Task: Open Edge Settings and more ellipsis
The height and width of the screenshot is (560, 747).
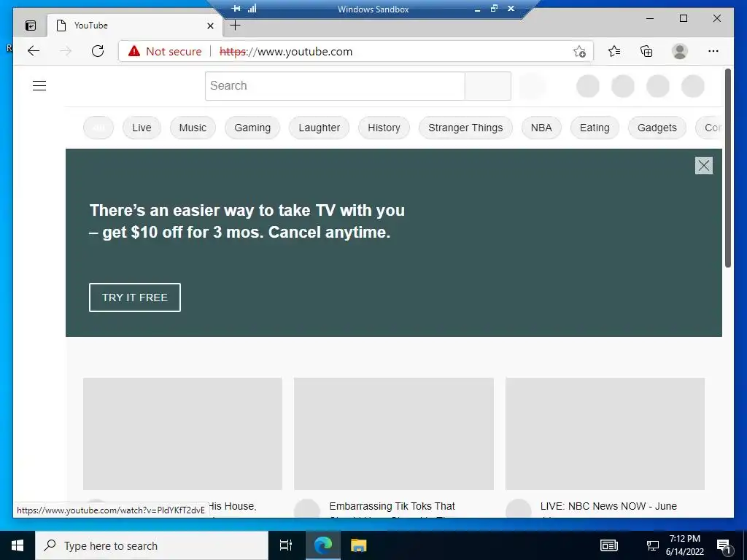Action: (713, 51)
